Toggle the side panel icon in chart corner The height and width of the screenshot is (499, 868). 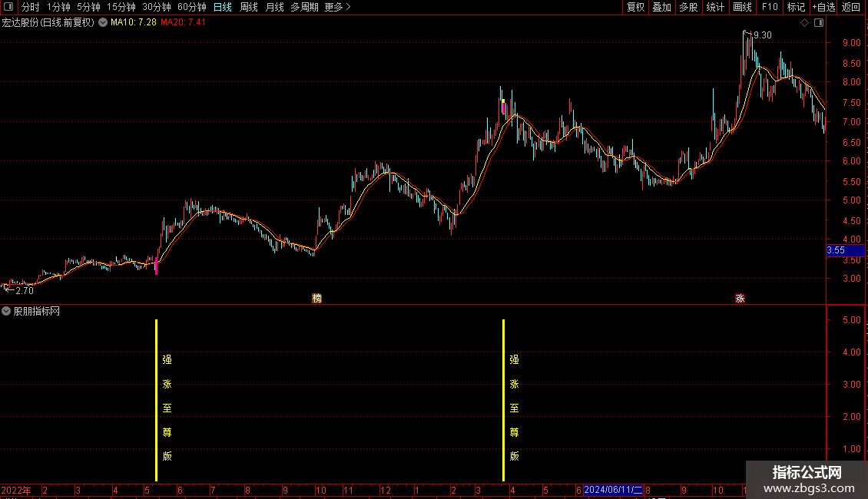click(x=820, y=23)
